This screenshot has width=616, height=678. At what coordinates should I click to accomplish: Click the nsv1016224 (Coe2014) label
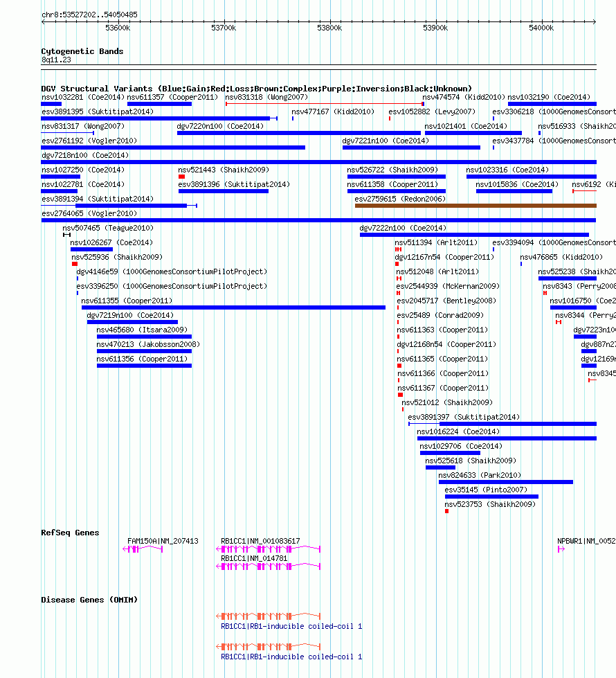tap(458, 432)
